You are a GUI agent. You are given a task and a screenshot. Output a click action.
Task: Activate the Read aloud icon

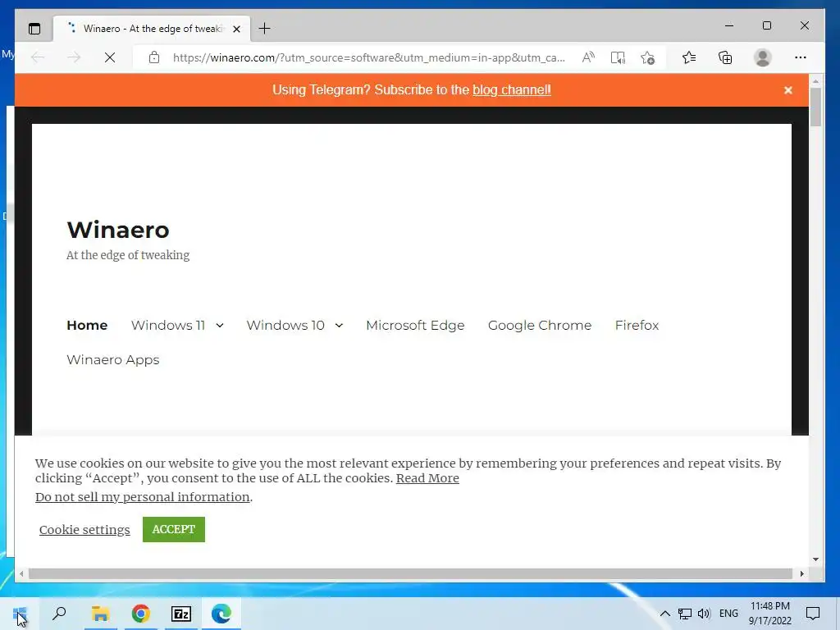tap(588, 57)
